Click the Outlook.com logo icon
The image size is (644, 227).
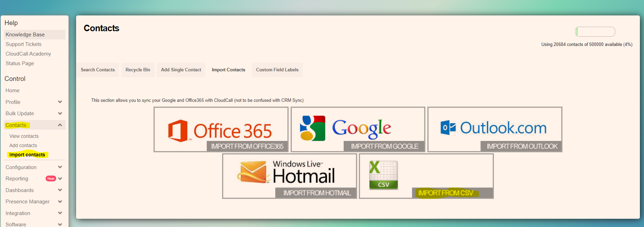click(448, 128)
